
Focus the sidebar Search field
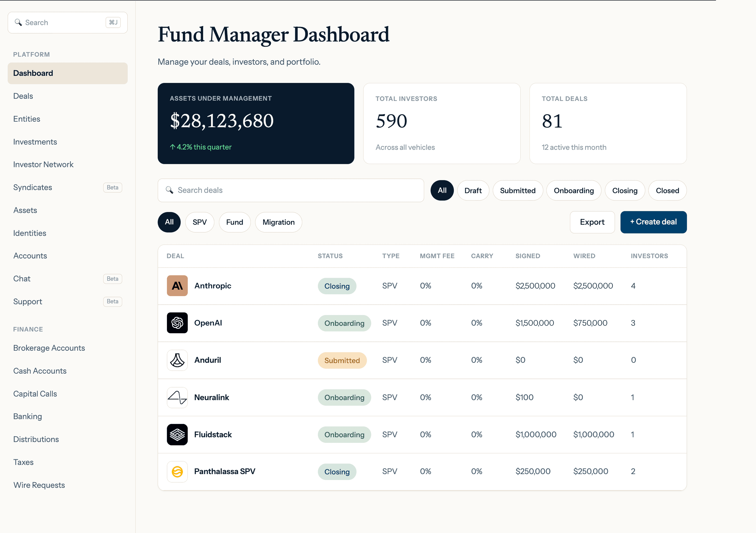[67, 22]
